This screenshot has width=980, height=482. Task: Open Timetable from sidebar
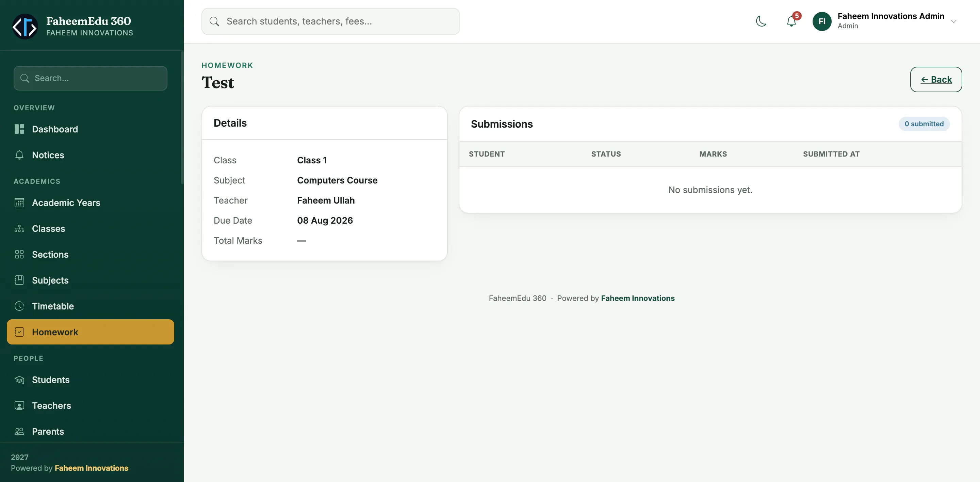91,306
